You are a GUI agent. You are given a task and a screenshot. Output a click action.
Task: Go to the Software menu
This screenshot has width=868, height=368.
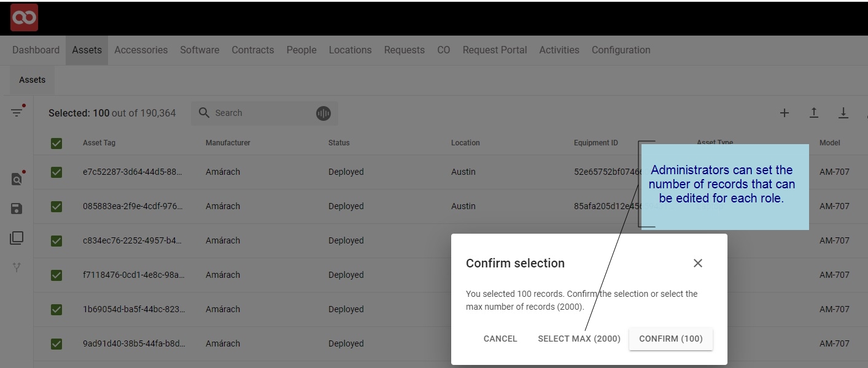(200, 50)
